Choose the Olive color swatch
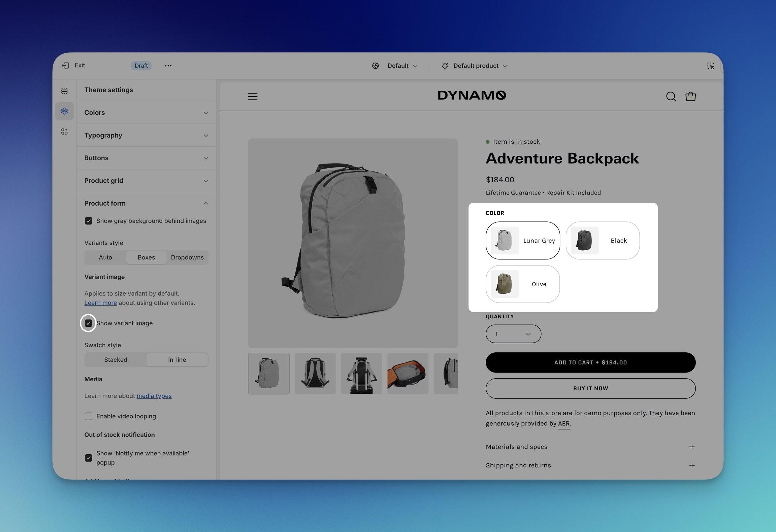 522,284
